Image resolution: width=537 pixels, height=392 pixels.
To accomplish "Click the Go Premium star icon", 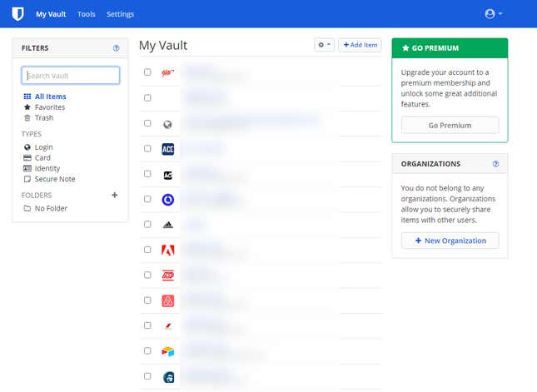I will coord(405,48).
